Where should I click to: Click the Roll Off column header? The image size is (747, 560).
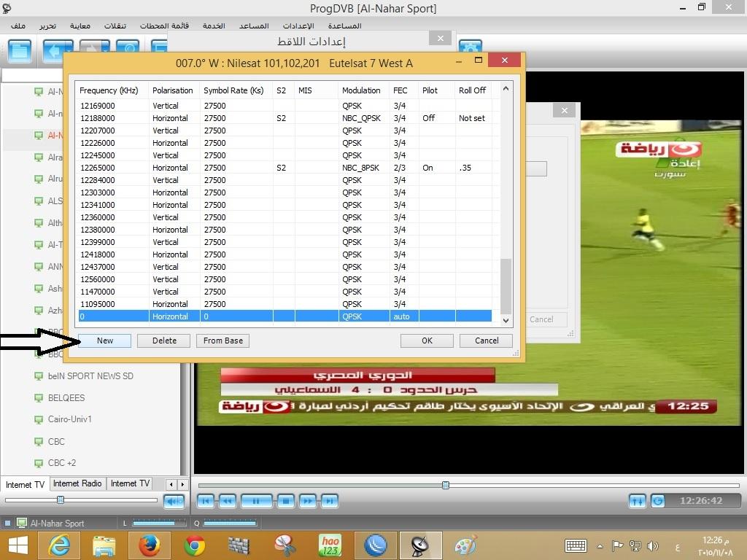tap(472, 90)
